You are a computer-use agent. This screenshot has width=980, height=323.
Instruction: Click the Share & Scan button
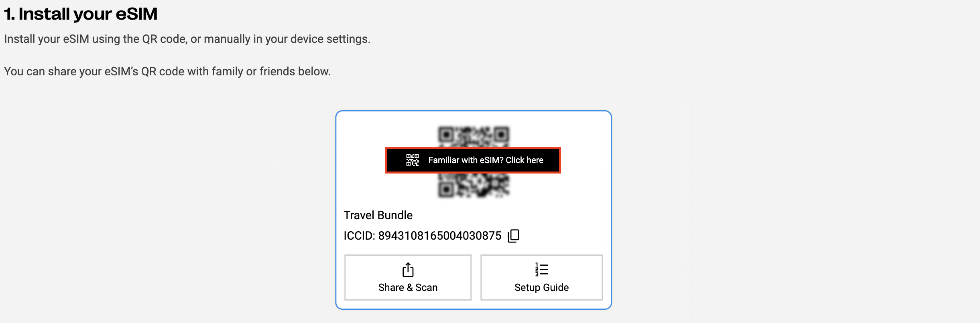point(408,277)
